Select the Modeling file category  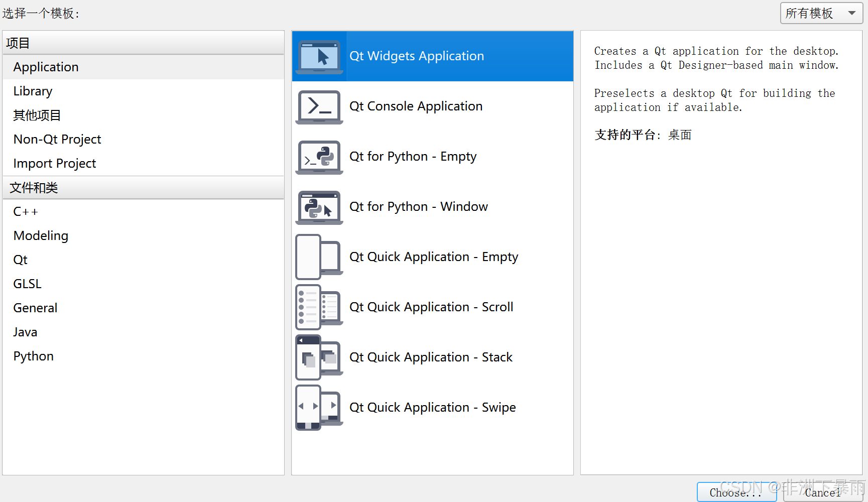tap(143, 236)
